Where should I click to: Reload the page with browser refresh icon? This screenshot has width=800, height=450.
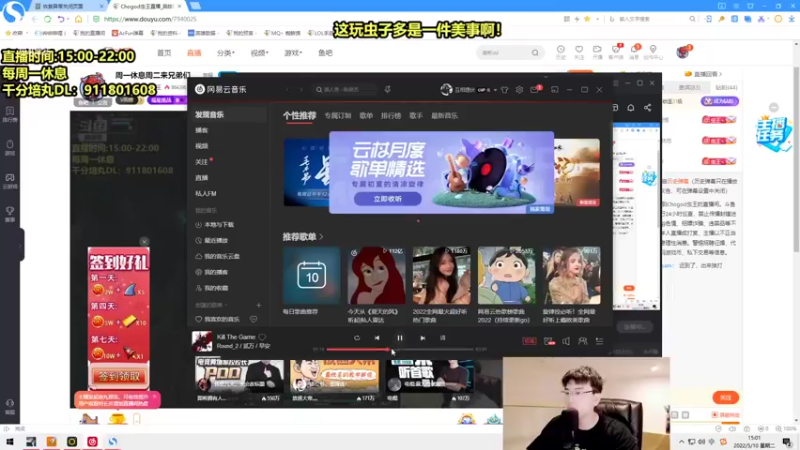click(47, 19)
